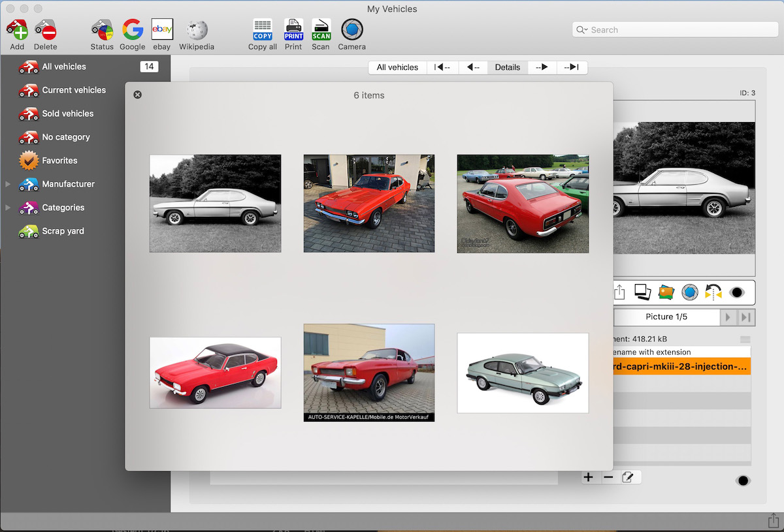Select the green model Capri thumbnail
784x532 pixels.
pos(523,373)
